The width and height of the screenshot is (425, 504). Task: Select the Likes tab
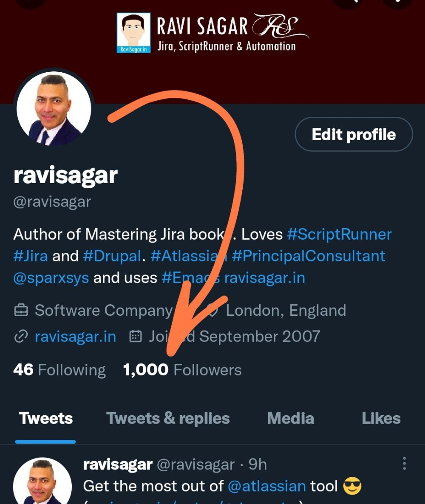point(381,419)
